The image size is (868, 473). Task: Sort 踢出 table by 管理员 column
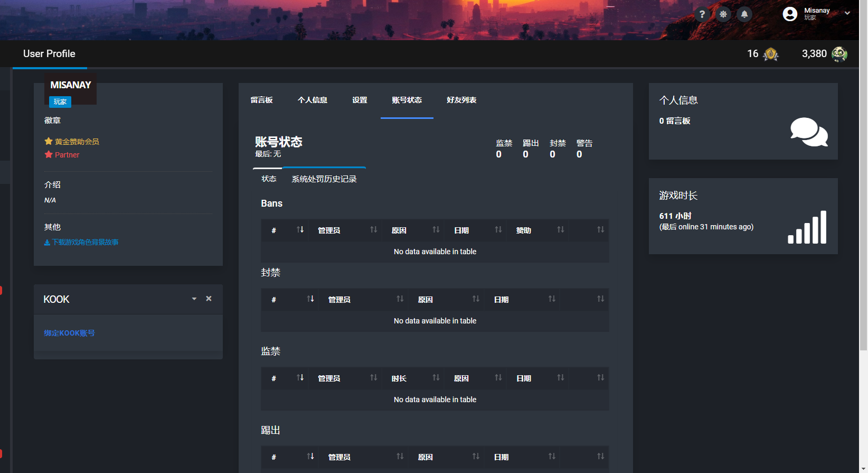363,457
